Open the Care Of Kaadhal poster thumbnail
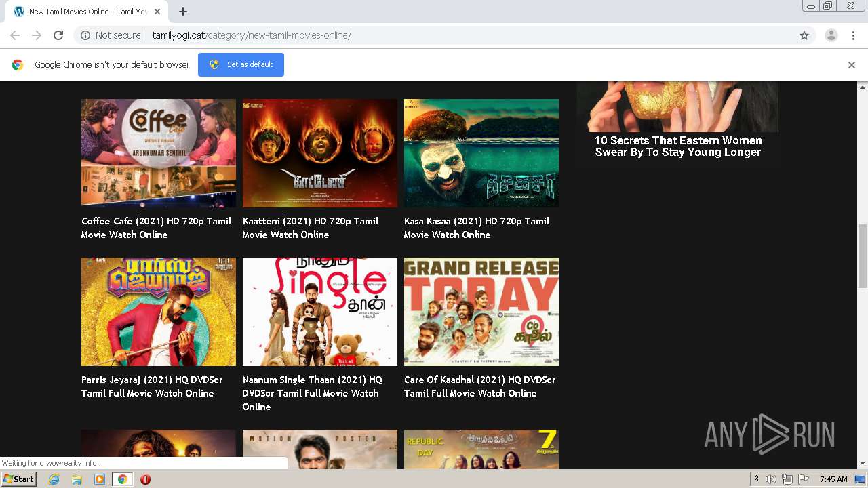The image size is (868, 488). (x=481, y=312)
